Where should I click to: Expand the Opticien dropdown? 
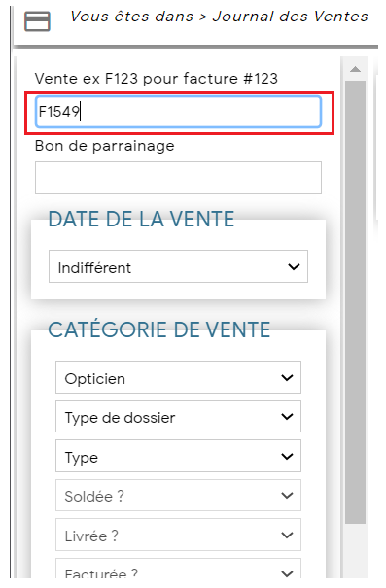pyautogui.click(x=178, y=377)
